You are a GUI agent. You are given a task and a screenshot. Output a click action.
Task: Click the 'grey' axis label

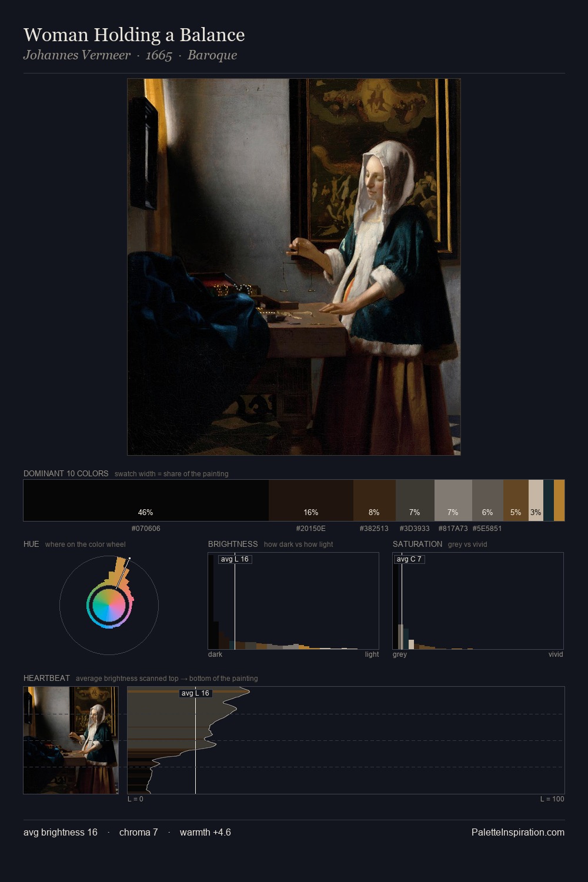point(400,654)
